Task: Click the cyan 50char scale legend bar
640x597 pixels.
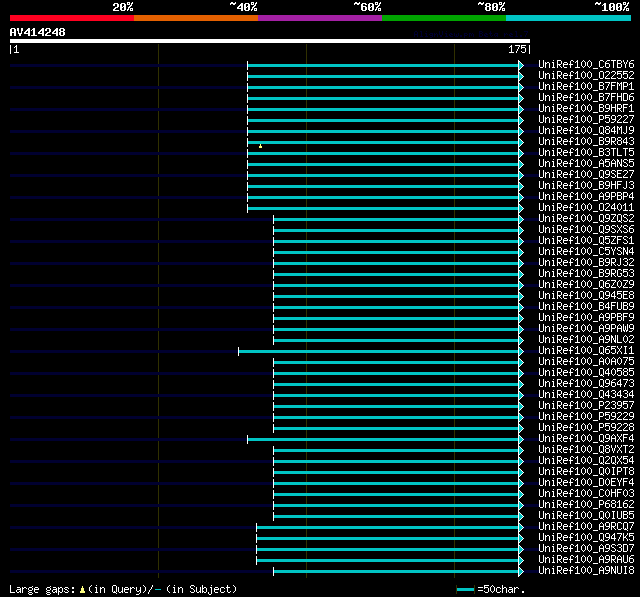Action: tap(465, 589)
